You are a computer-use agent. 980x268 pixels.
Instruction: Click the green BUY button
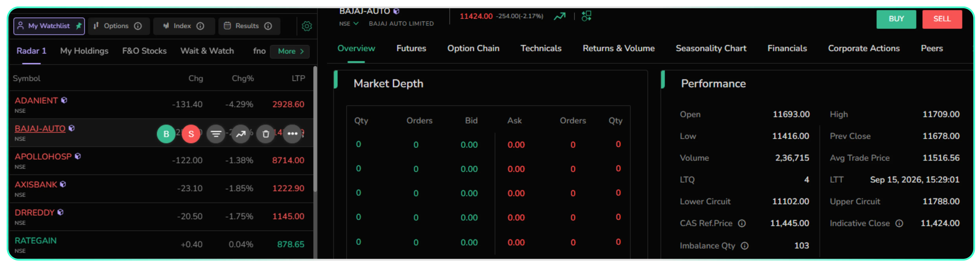point(896,19)
